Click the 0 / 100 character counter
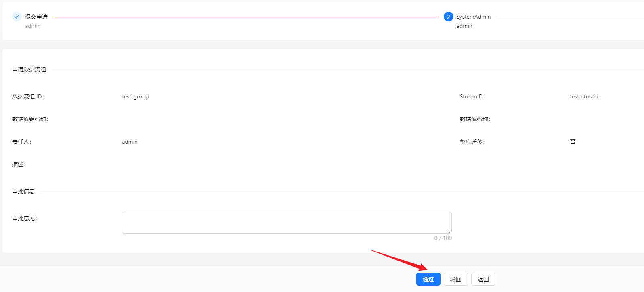The width and height of the screenshot is (644, 292). click(x=443, y=238)
